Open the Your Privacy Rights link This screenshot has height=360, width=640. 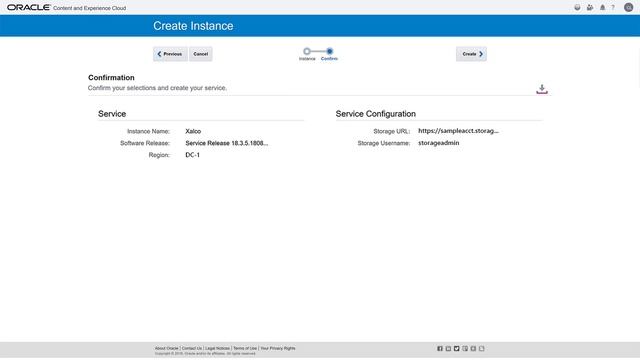(278, 348)
